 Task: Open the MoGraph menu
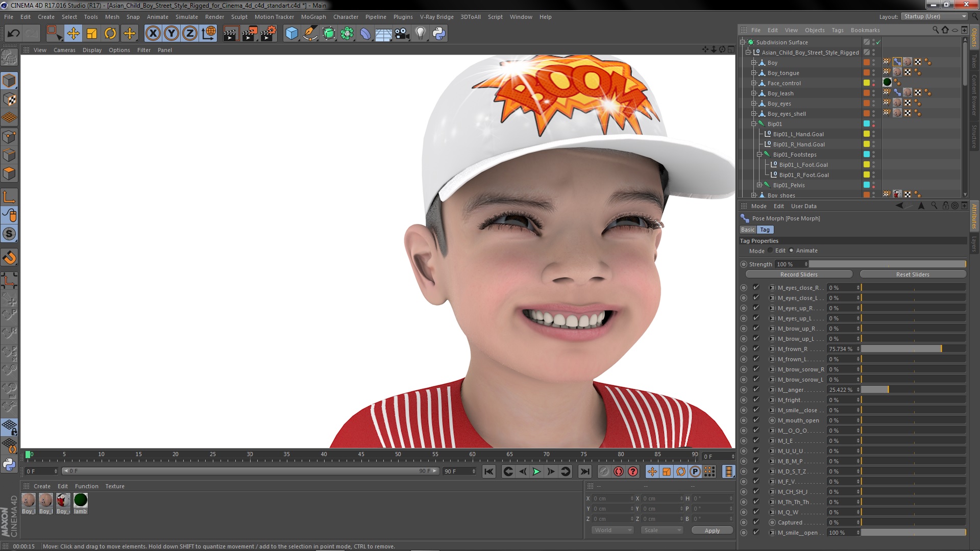coord(313,17)
